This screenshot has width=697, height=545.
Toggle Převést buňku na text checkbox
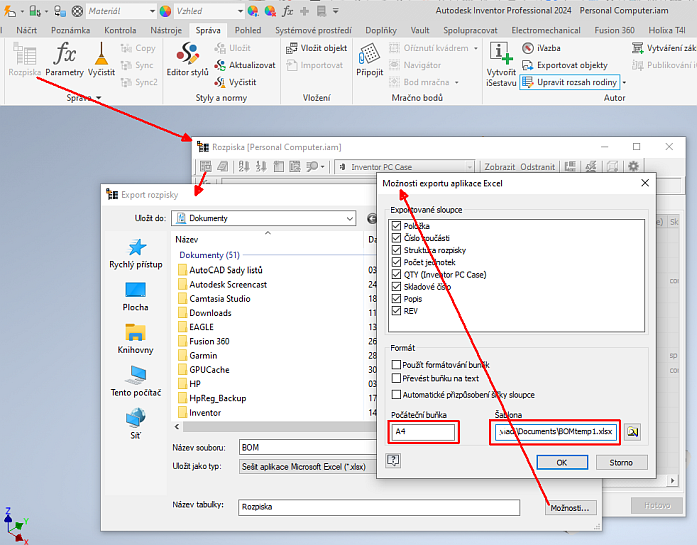[397, 379]
